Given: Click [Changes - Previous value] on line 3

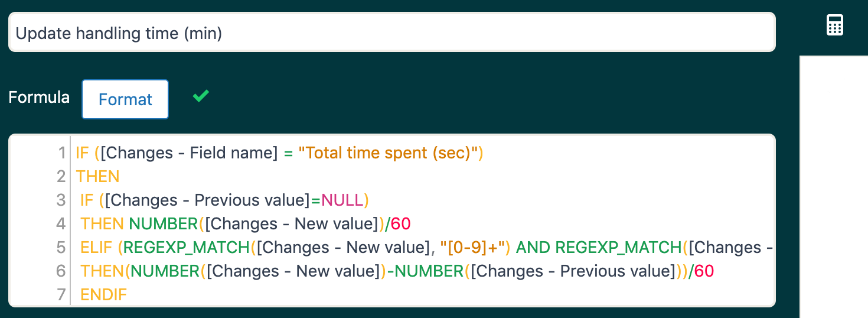Looking at the screenshot, I should point(207,200).
